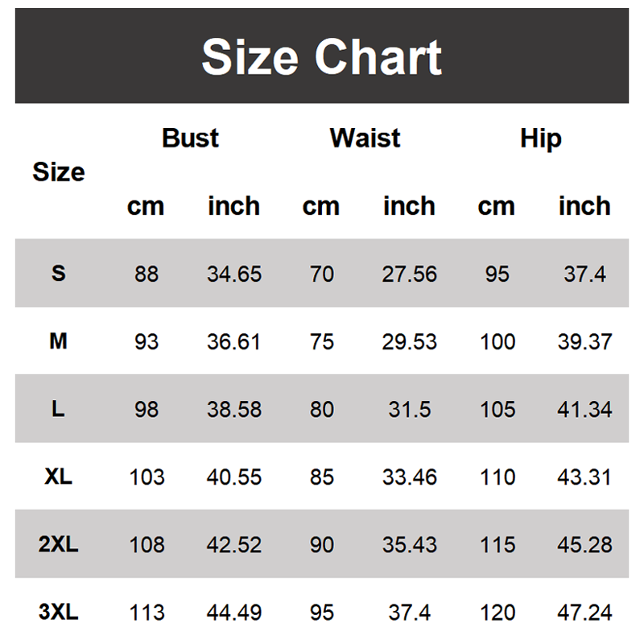Image resolution: width=644 pixels, height=644 pixels.
Task: Click the 113 bust cm cell
Action: point(147,613)
